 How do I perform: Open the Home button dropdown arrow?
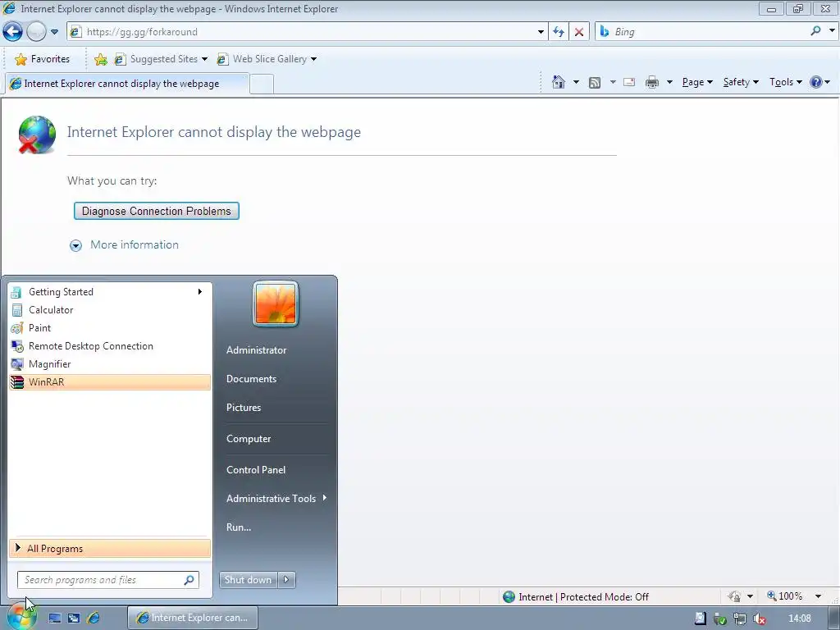point(576,82)
